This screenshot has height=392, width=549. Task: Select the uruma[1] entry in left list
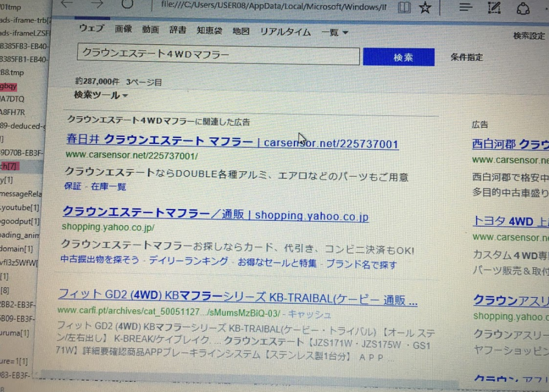click(x=14, y=333)
